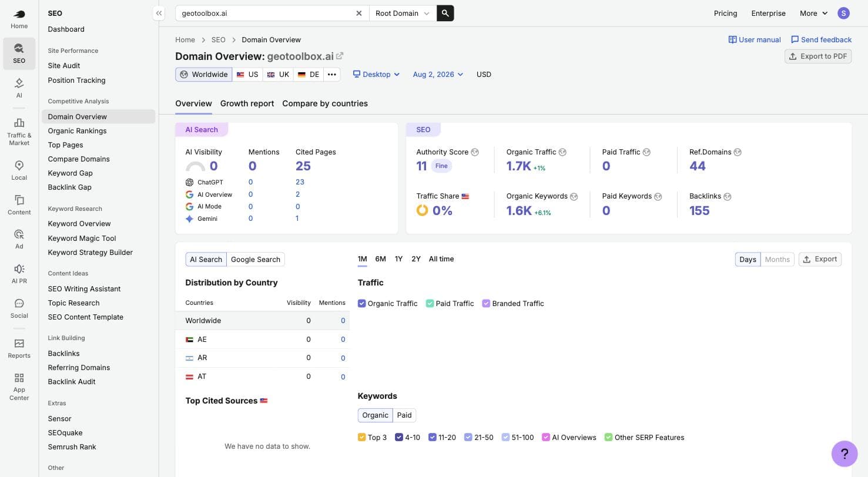Toggle the Paid Traffic checkbox
Viewport: 868px width, 477px height.
coord(430,304)
